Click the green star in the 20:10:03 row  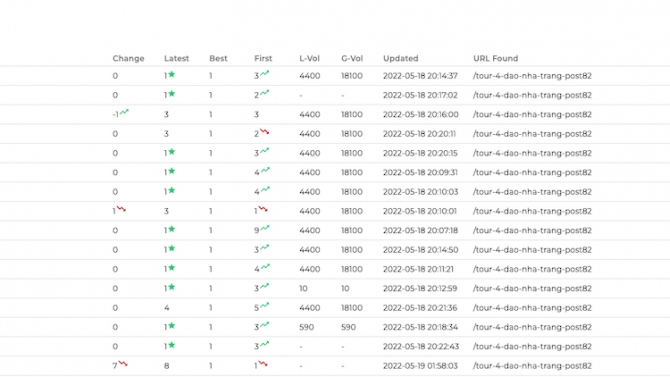click(171, 190)
